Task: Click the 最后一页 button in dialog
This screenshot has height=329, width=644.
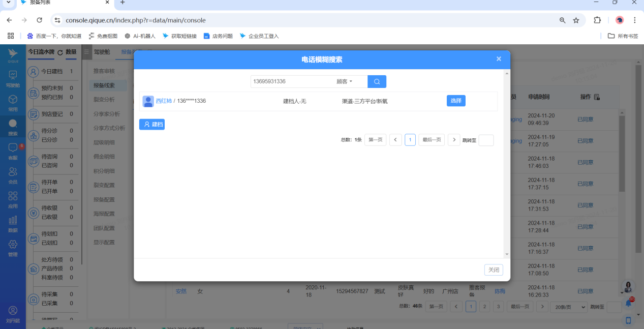Action: coord(431,140)
